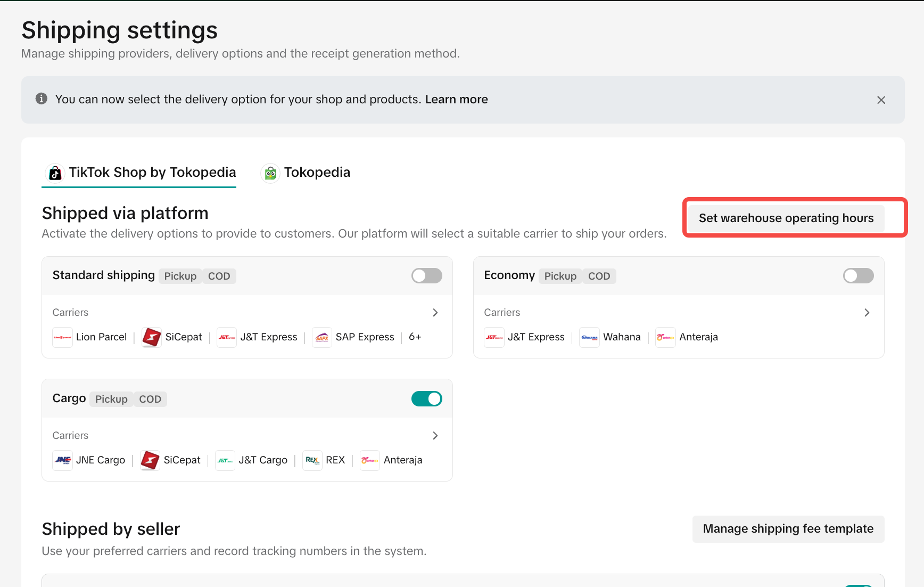Image resolution: width=924 pixels, height=587 pixels.
Task: Disable the Cargo delivery toggle
Action: [x=426, y=399]
